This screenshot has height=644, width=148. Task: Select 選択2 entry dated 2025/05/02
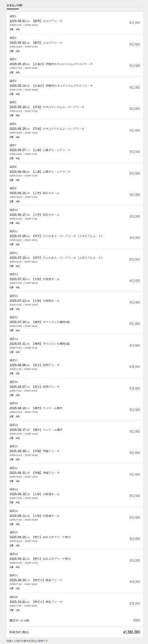pyautogui.click(x=75, y=44)
